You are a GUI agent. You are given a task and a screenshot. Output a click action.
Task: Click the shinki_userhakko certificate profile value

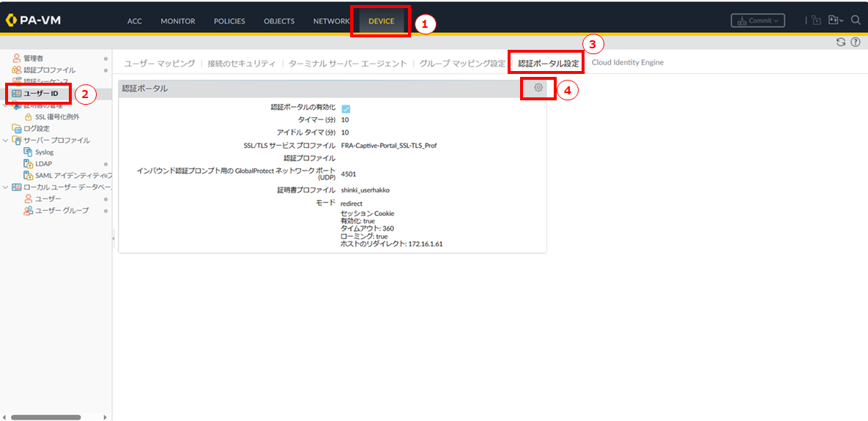coord(366,190)
